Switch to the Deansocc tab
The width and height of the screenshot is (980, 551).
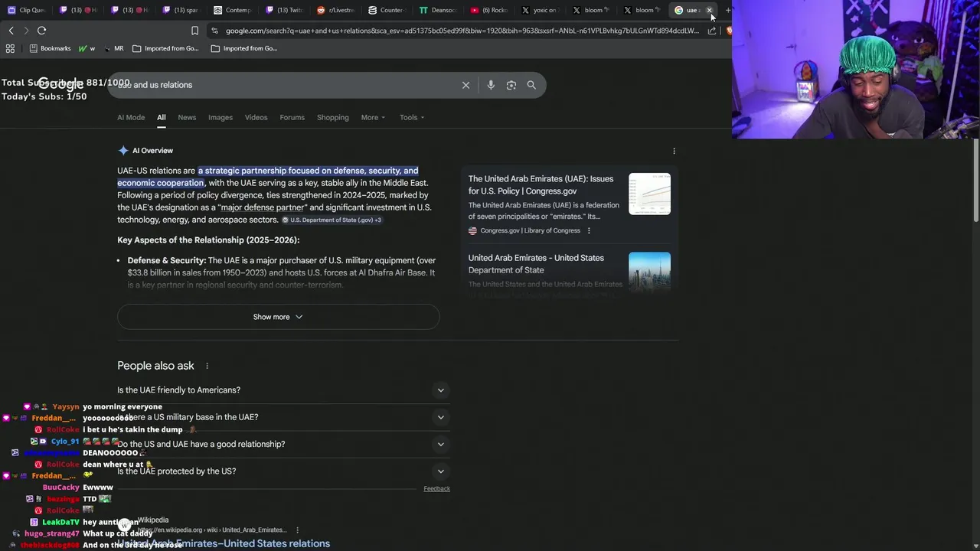click(438, 10)
